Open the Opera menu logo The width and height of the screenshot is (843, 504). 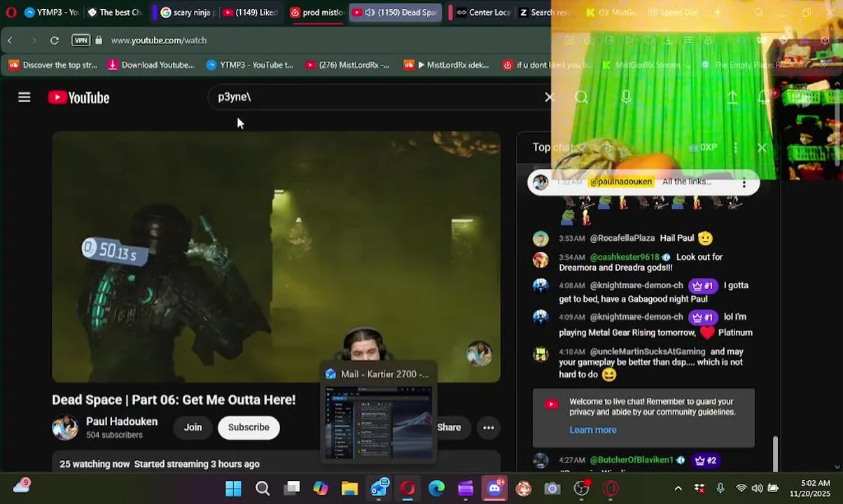tap(11, 12)
